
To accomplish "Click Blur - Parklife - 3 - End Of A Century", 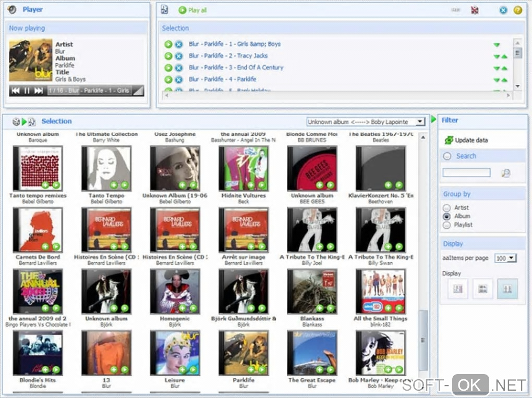I will pyautogui.click(x=236, y=68).
